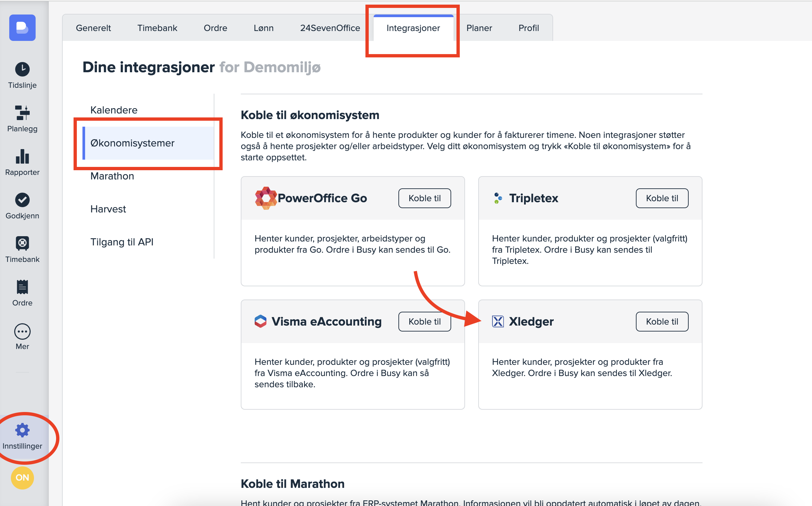
Task: Open the Planer tab
Action: click(x=479, y=28)
